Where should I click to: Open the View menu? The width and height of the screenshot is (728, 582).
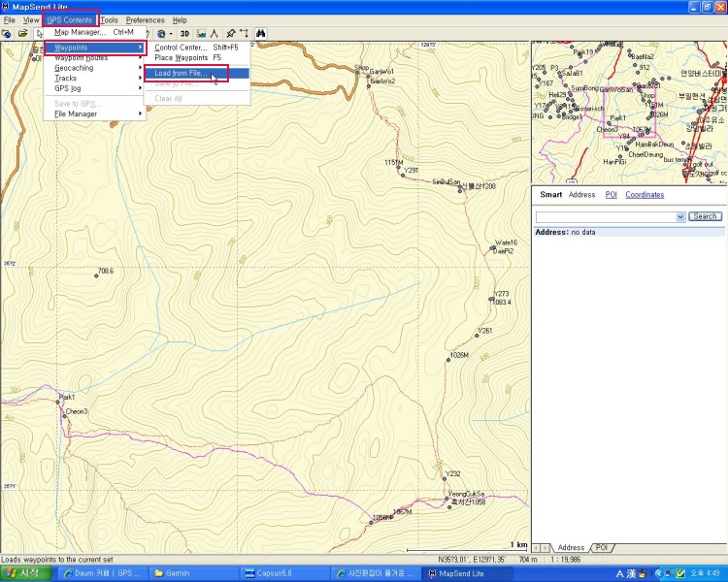[x=31, y=20]
